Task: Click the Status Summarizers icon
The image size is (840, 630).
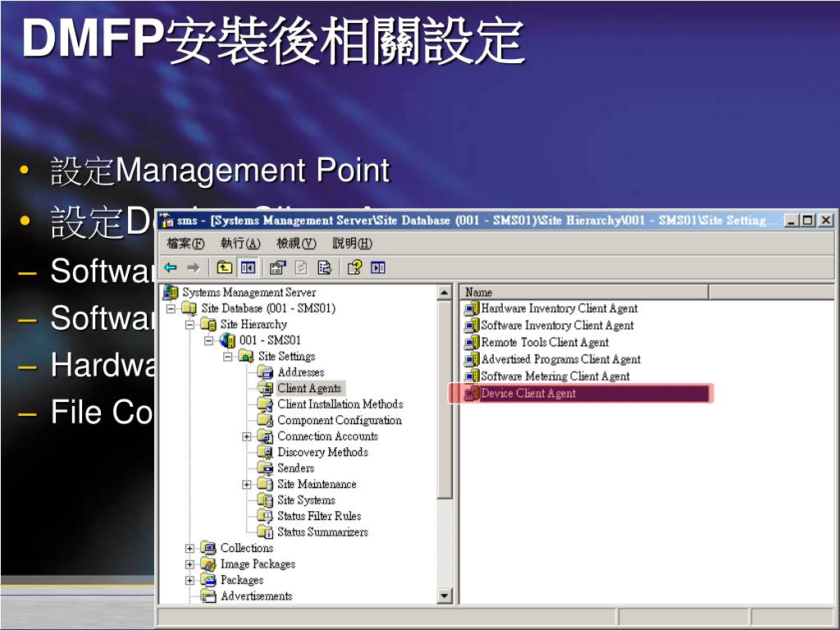Action: coord(265,532)
